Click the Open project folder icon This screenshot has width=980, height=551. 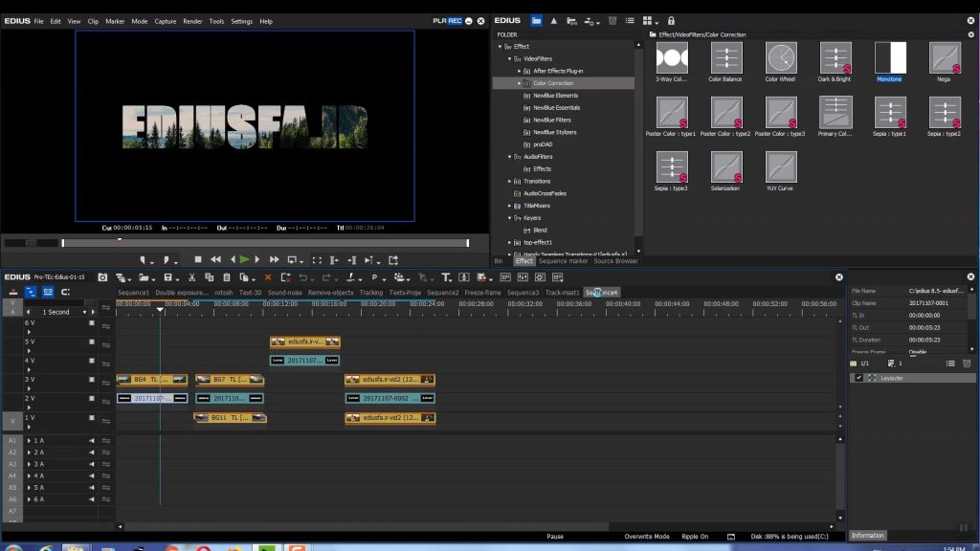point(144,277)
